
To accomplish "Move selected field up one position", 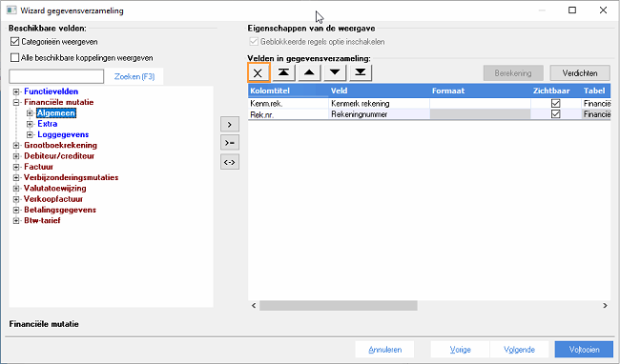I will pos(309,72).
